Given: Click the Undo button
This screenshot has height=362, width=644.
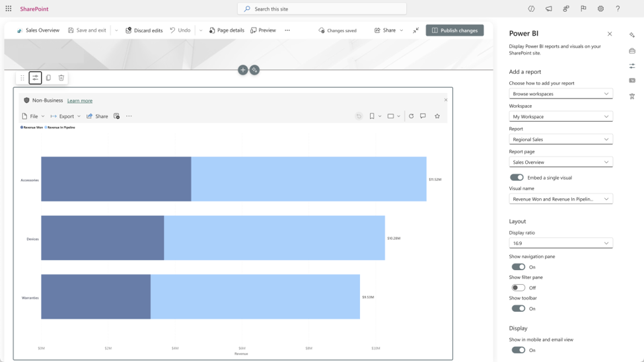Looking at the screenshot, I should pos(180,30).
